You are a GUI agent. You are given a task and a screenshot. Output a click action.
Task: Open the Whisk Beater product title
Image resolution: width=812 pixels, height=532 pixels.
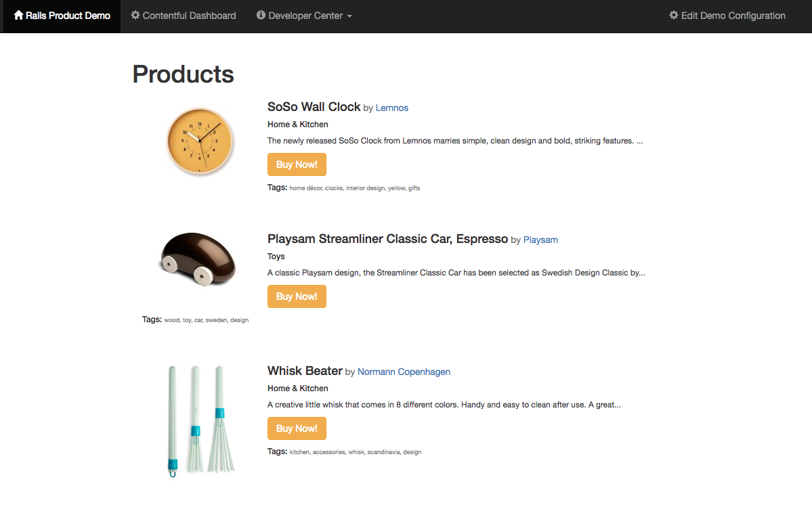[305, 370]
